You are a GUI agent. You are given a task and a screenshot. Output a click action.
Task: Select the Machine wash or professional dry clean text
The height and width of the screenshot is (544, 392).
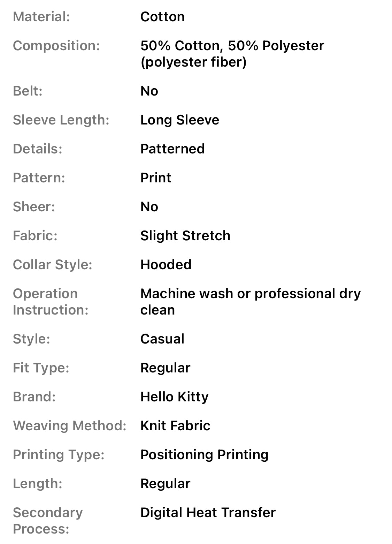[250, 302]
